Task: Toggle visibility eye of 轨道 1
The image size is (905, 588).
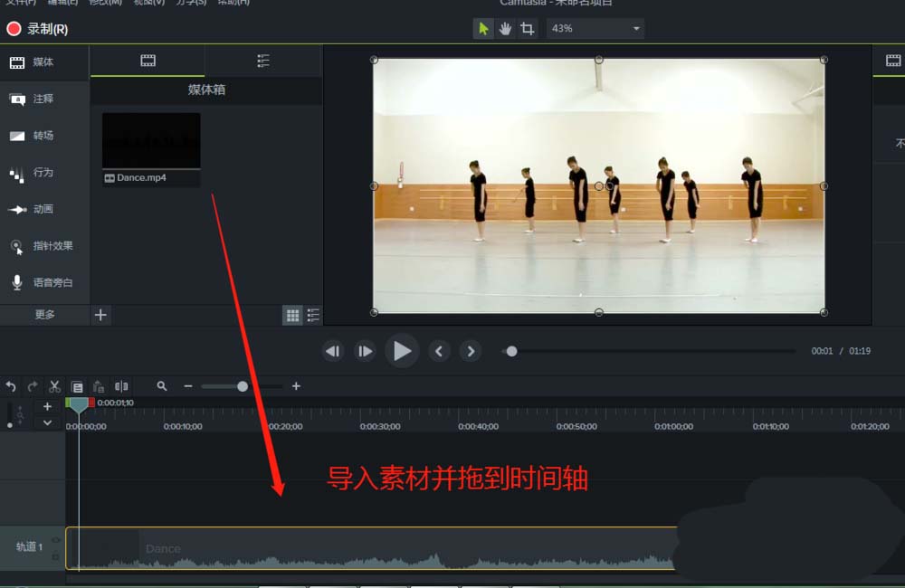Action: pyautogui.click(x=56, y=540)
